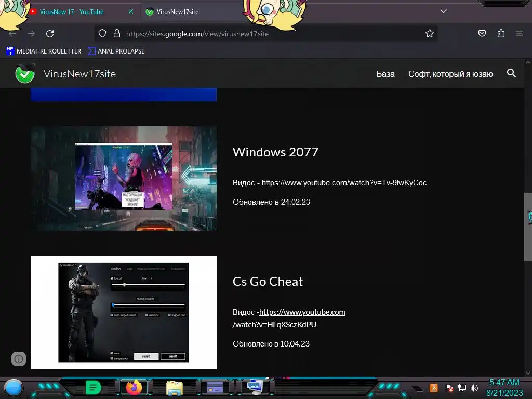Select the Windows 2077 heading
Viewport: 532px width, 399px height.
[275, 152]
